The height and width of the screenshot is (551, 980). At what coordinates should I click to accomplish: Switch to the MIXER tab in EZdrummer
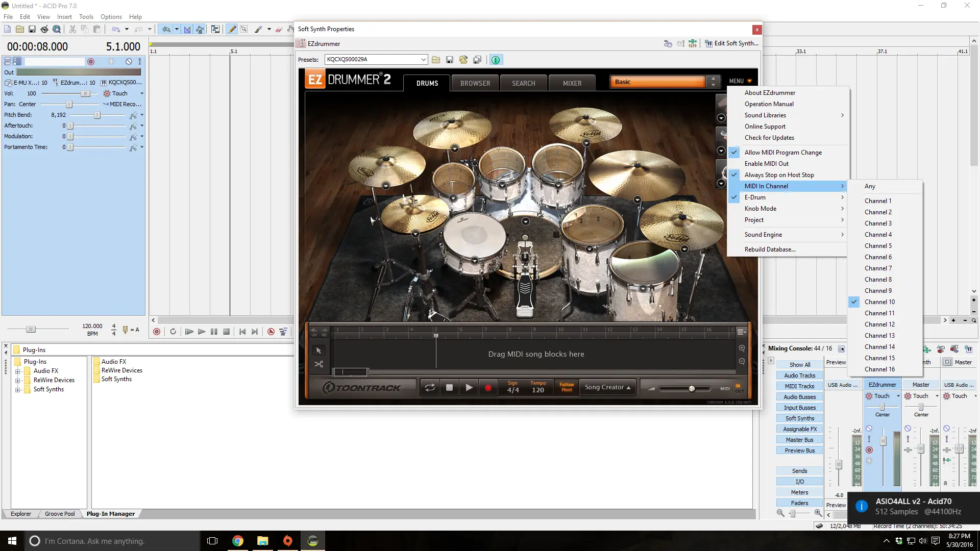click(572, 83)
